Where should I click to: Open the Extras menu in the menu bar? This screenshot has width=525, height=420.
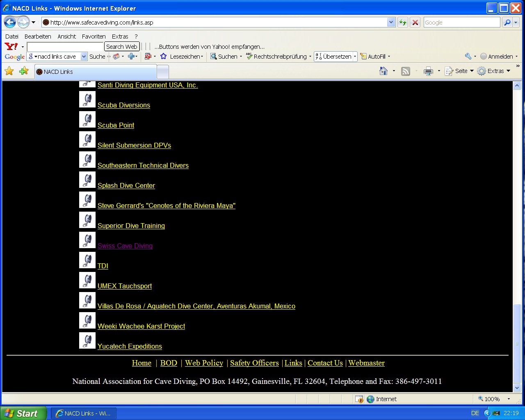pyautogui.click(x=120, y=37)
